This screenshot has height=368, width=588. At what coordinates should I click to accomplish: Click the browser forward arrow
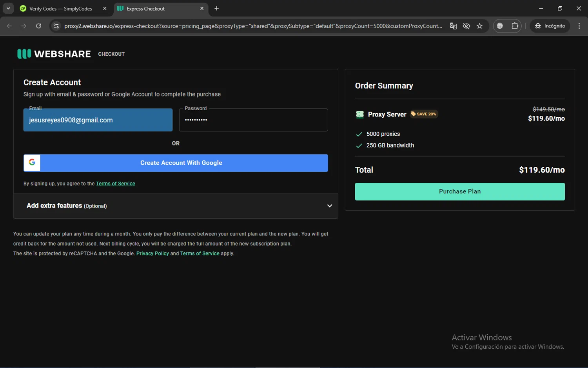(x=24, y=26)
